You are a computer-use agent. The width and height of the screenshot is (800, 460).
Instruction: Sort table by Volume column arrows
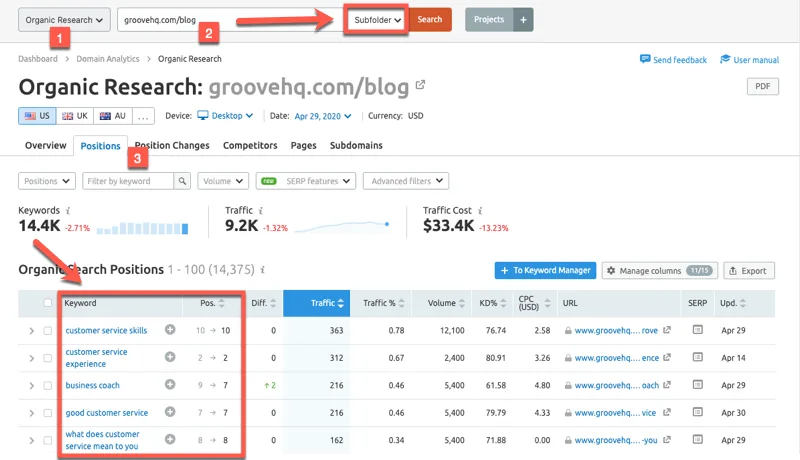pyautogui.click(x=462, y=303)
